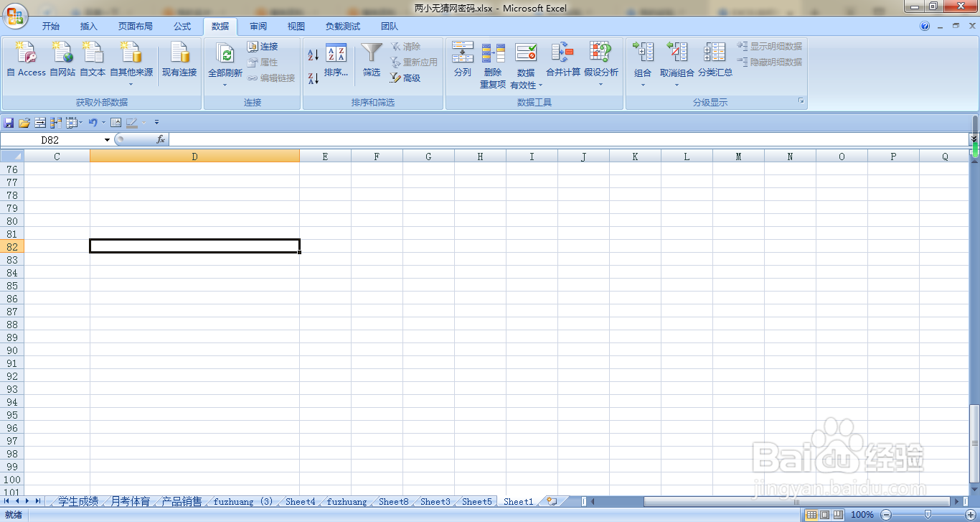Click the Group (组合) icon

click(x=643, y=52)
